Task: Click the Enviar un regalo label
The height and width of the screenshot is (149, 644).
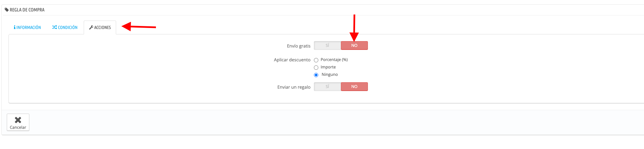Action: (294, 87)
